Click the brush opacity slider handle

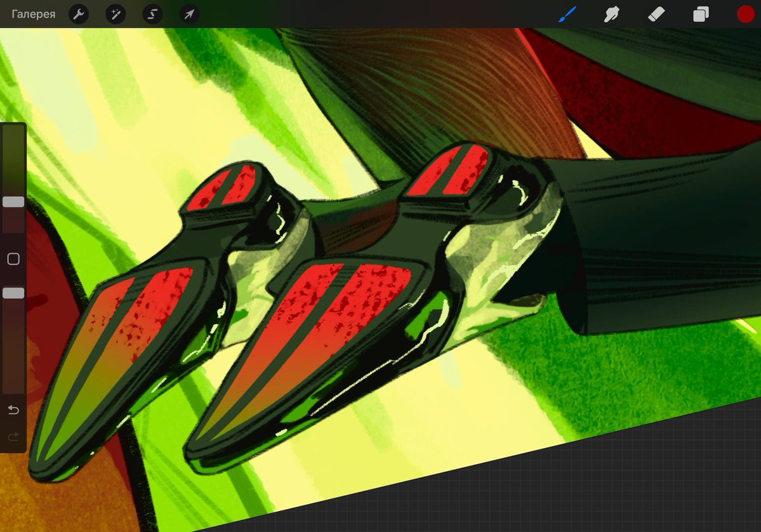tap(13, 293)
